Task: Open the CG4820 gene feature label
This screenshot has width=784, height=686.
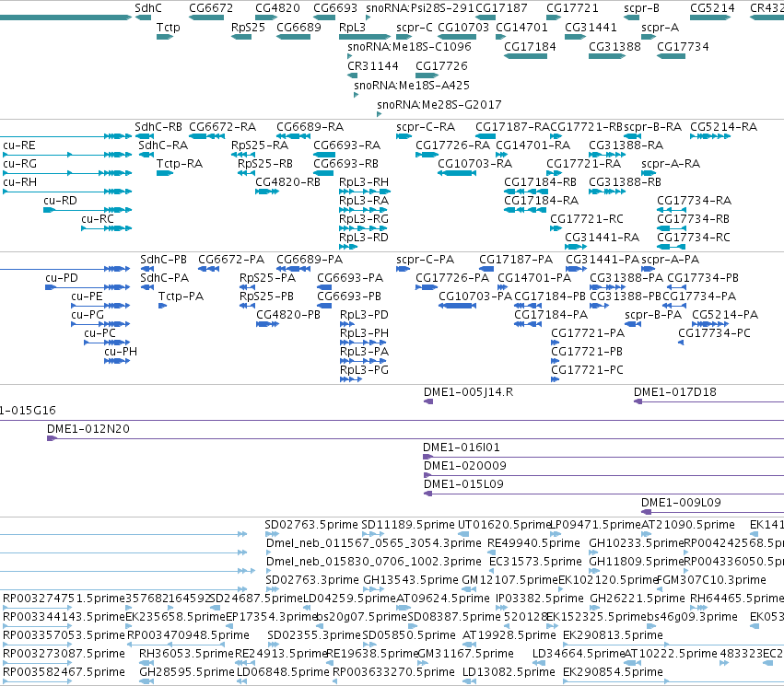Action: [277, 8]
